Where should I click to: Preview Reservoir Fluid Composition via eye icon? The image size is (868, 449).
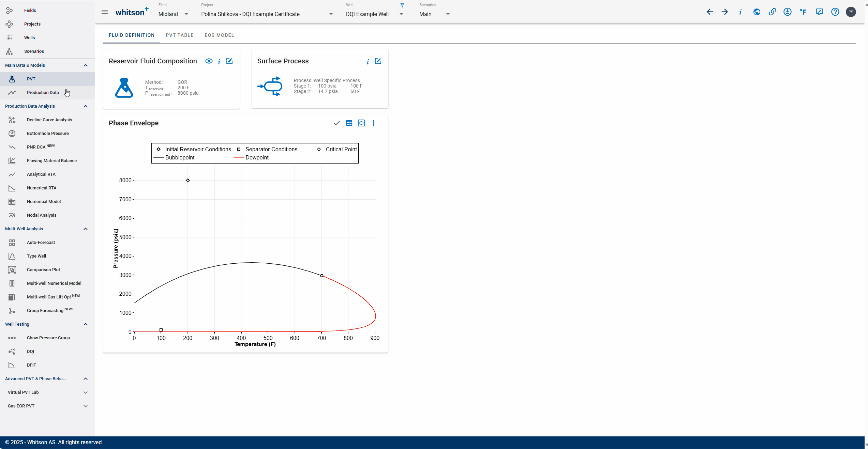[x=209, y=61]
